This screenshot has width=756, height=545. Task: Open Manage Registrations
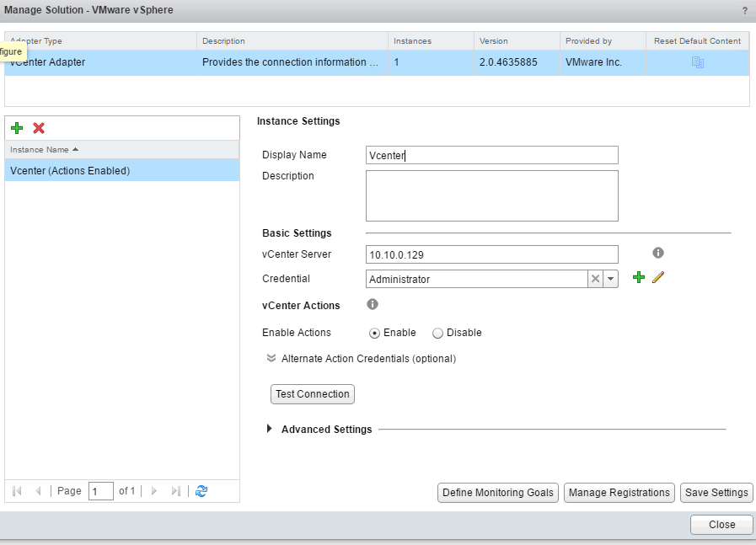point(619,493)
